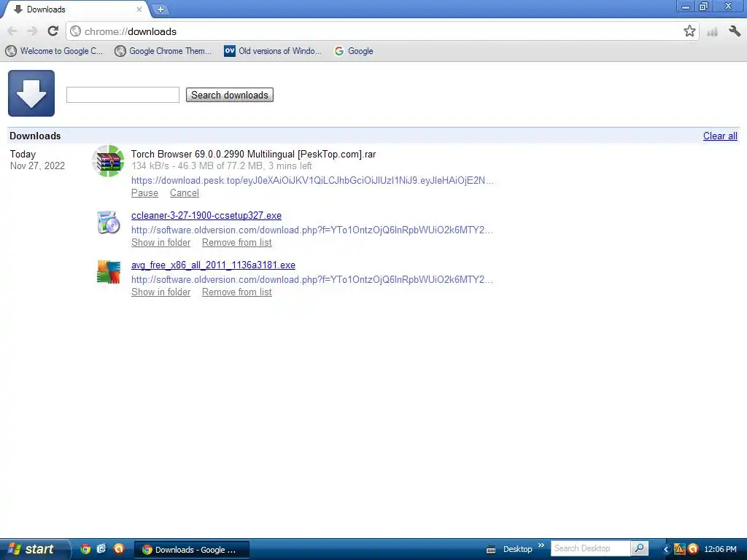Image resolution: width=747 pixels, height=560 pixels.
Task: Cancel the Torch Browser download
Action: pyautogui.click(x=185, y=192)
